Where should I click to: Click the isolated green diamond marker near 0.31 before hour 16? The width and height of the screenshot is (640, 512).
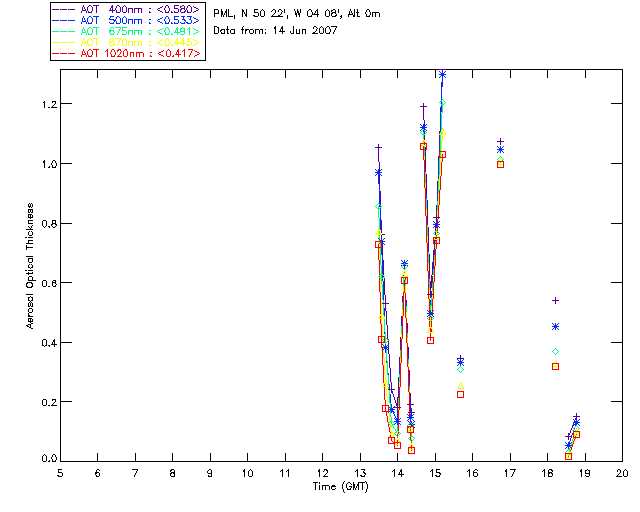[x=460, y=370]
